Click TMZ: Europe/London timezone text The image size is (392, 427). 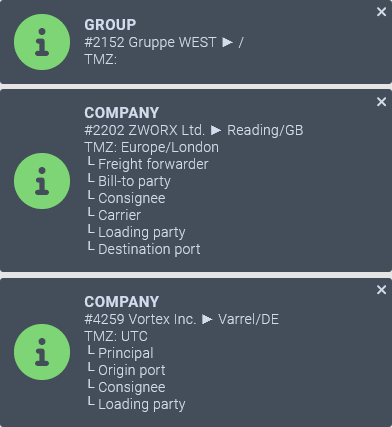click(152, 147)
